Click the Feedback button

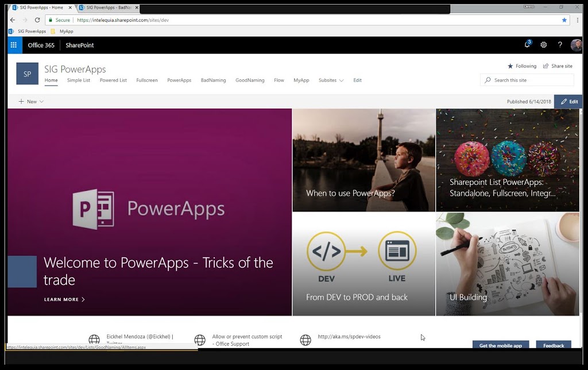[x=554, y=345]
